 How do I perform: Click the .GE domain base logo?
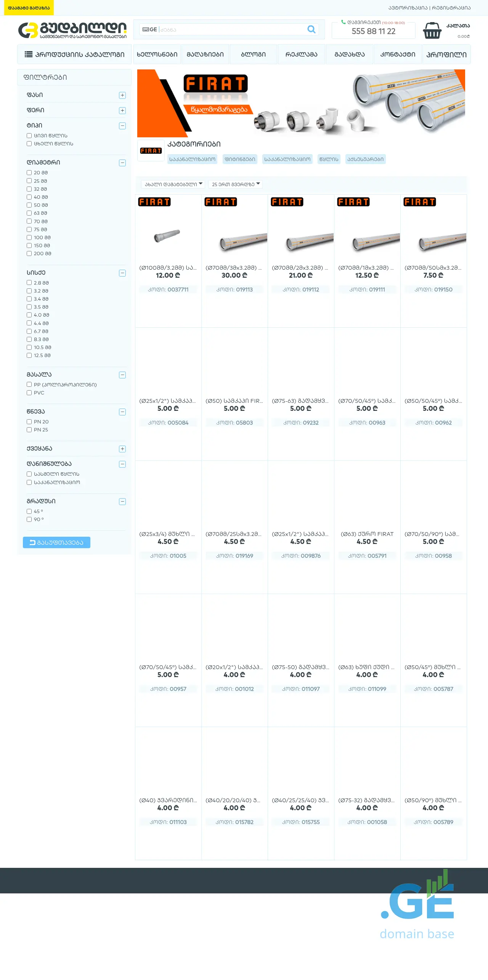[x=417, y=905]
